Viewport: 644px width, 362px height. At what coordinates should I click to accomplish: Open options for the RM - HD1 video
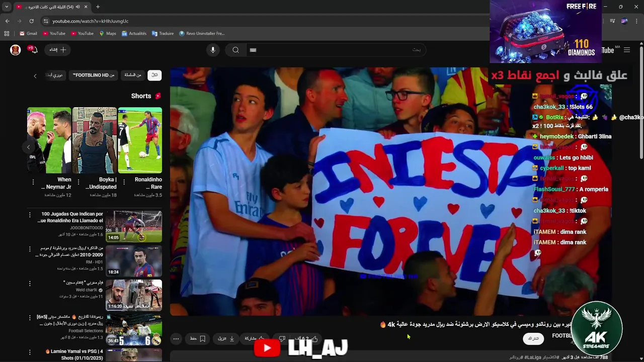point(30,249)
